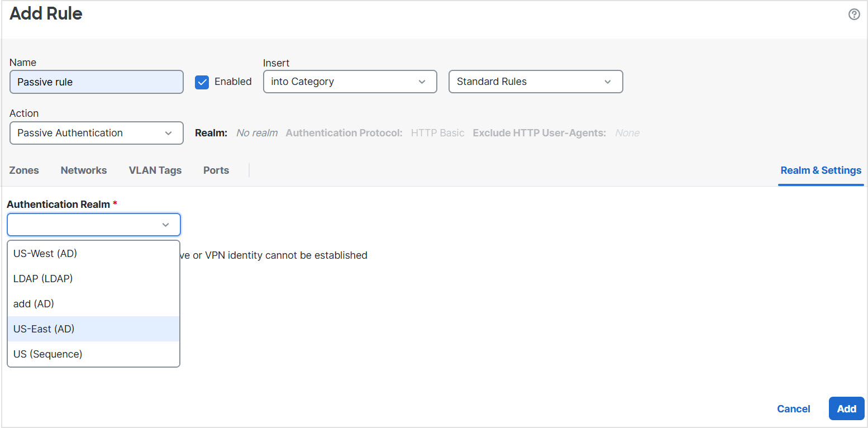Choose US-West (AD) realm option
The width and height of the screenshot is (868, 428).
click(x=45, y=254)
